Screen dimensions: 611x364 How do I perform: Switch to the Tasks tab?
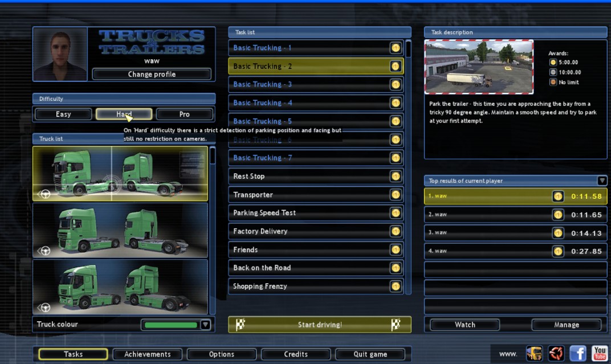click(x=74, y=354)
